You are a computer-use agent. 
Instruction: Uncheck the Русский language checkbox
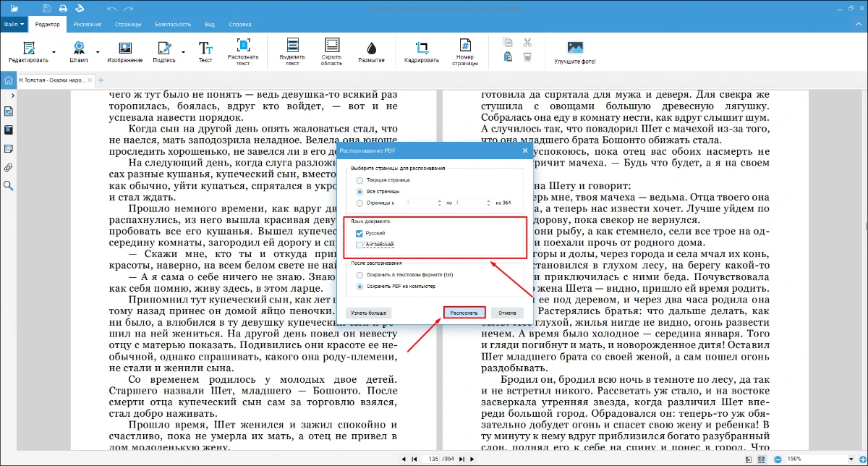pyautogui.click(x=360, y=233)
